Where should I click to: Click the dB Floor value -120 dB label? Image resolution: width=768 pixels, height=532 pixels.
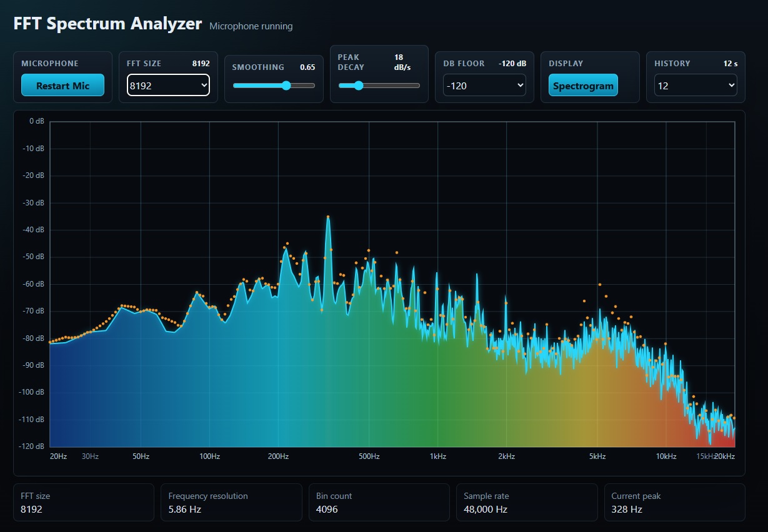[512, 64]
